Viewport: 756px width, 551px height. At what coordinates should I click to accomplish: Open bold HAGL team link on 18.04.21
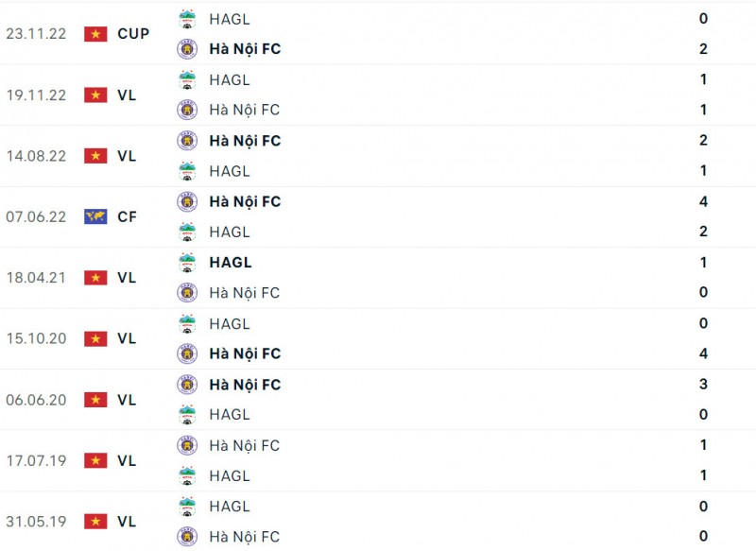[x=231, y=263]
